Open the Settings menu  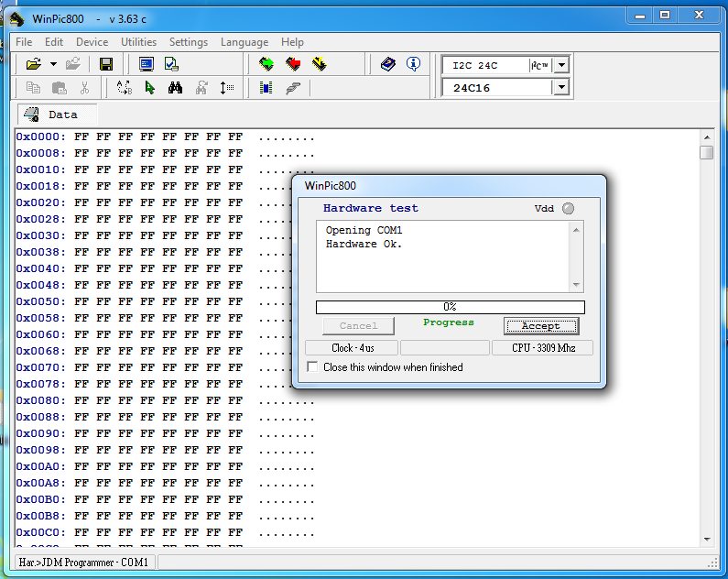click(x=189, y=42)
